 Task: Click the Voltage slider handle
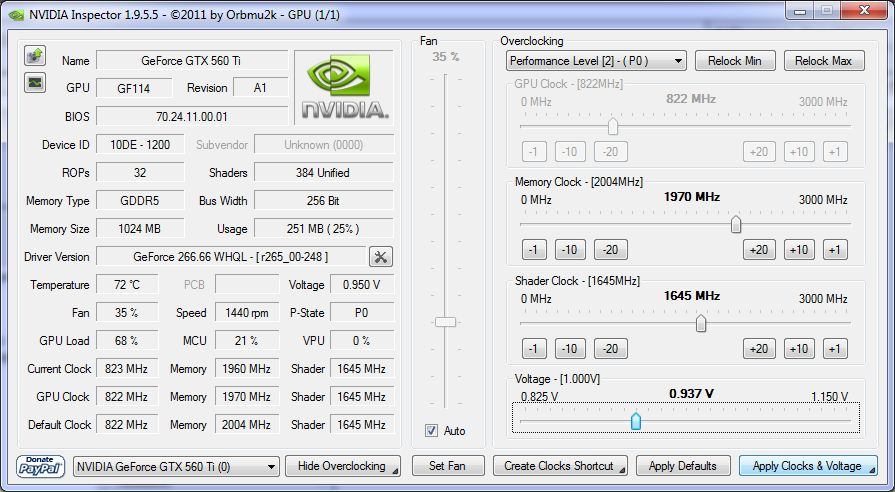pos(636,421)
